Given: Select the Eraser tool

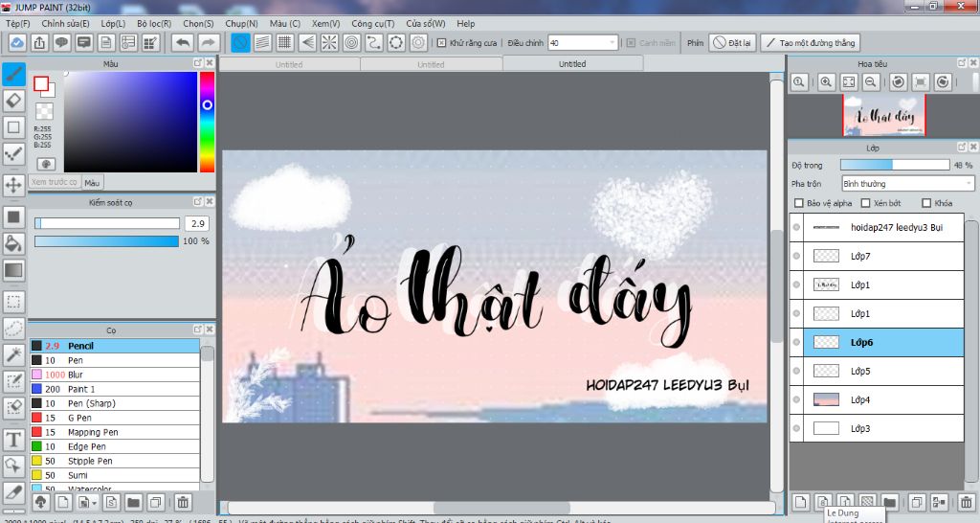Looking at the screenshot, I should [13, 101].
